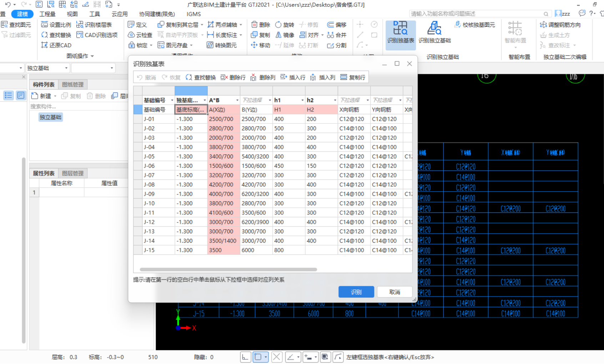Image resolution: width=604 pixels, height=364 pixels.
Task: Open the 定义 tool
Action: tap(137, 25)
